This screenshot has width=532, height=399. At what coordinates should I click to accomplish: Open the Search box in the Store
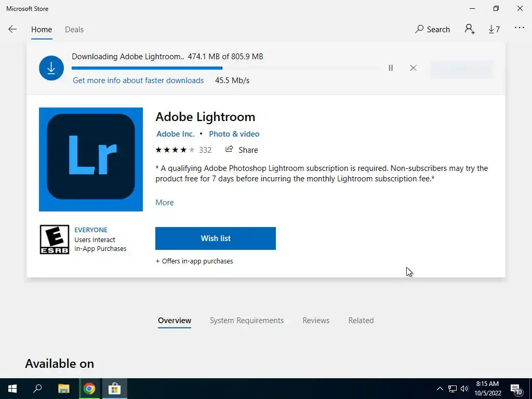pos(432,30)
